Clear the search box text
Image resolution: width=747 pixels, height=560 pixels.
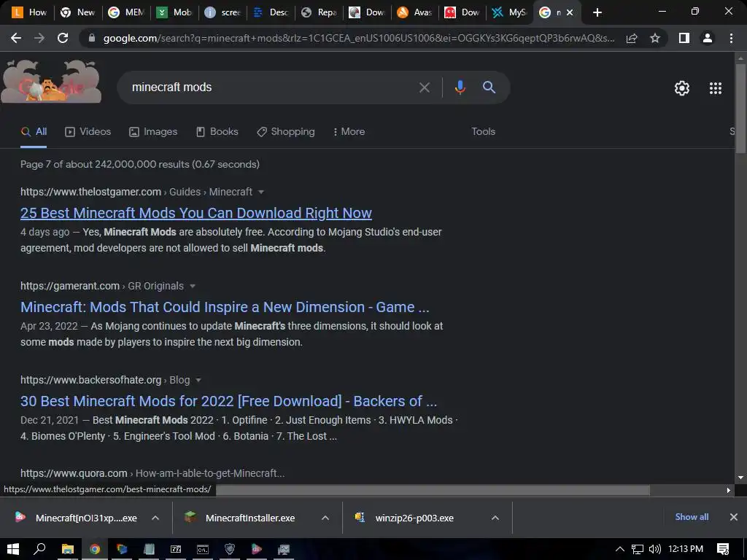point(424,87)
